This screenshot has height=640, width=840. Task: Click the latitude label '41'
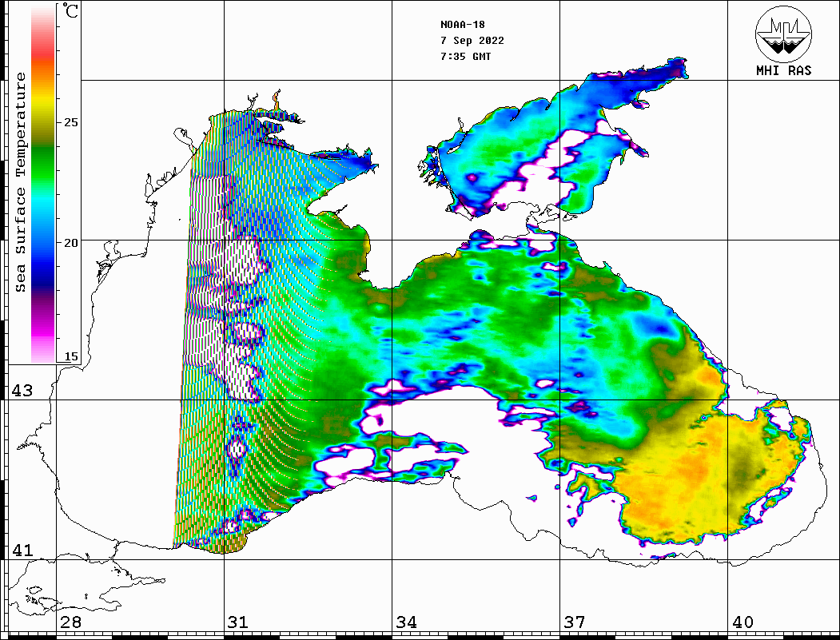22,551
